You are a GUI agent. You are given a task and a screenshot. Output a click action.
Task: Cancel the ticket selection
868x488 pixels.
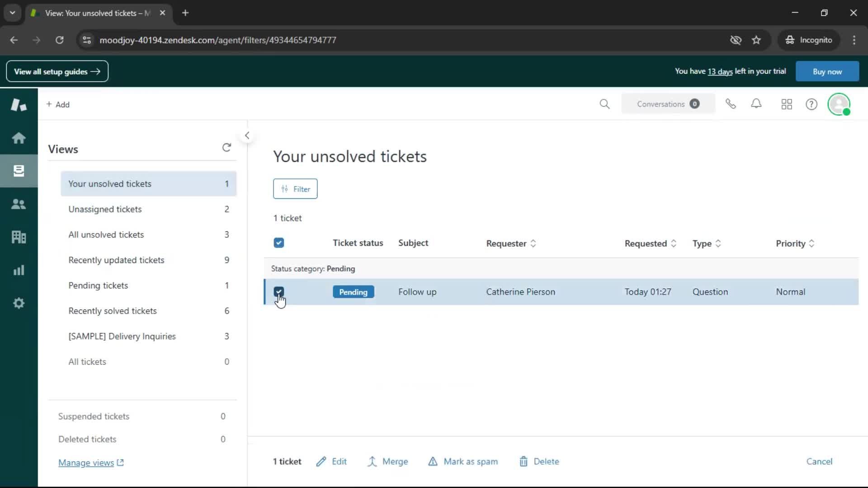coord(819,461)
